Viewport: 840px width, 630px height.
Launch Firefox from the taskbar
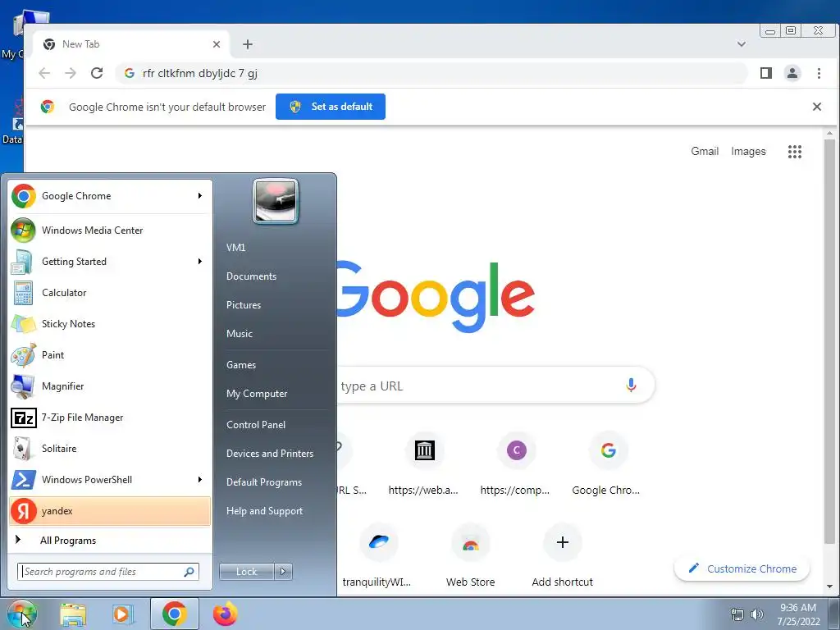click(225, 614)
